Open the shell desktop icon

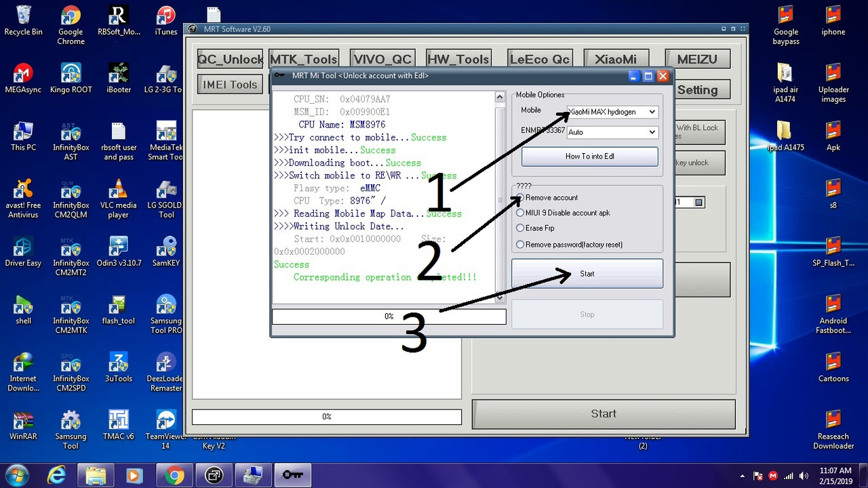pos(23,310)
